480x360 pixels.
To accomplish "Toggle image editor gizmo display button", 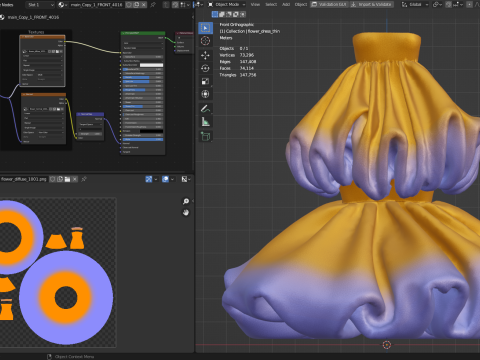I will (149, 179).
